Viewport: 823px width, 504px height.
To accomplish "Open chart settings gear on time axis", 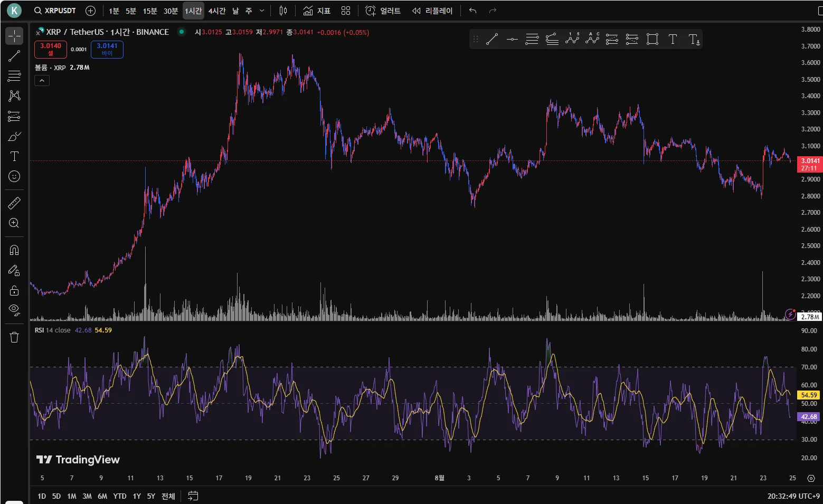I will (811, 478).
